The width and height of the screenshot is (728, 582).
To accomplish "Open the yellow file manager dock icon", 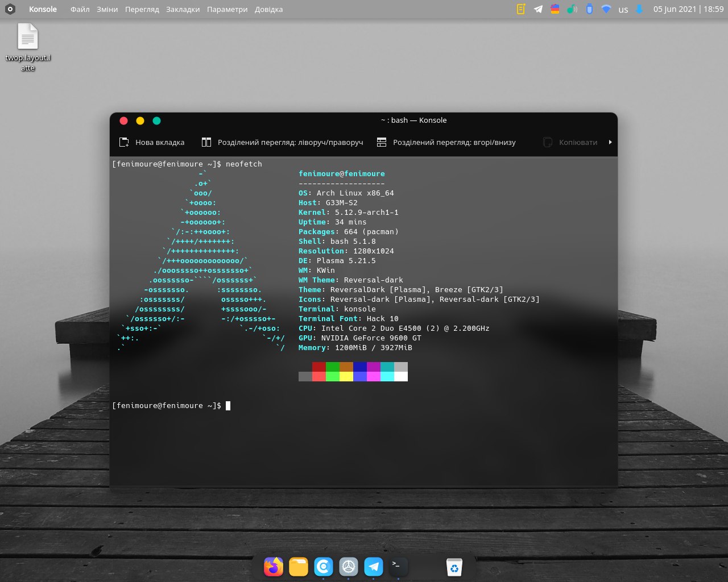I will [299, 566].
